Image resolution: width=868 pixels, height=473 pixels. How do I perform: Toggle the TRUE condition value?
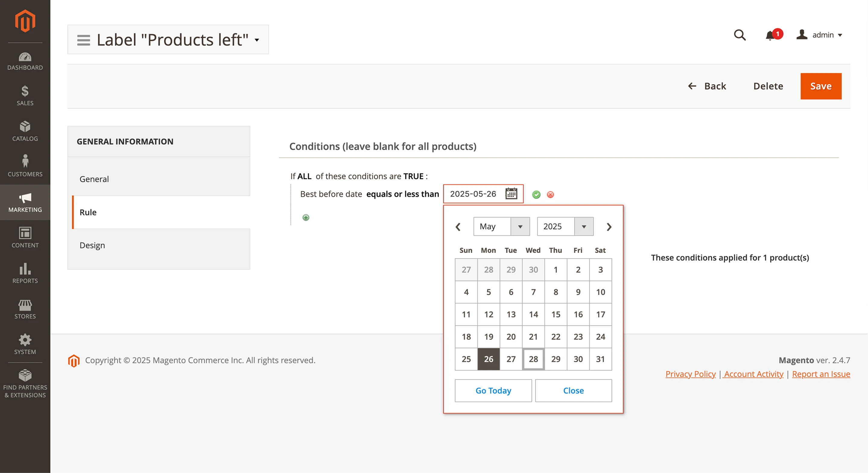[413, 176]
